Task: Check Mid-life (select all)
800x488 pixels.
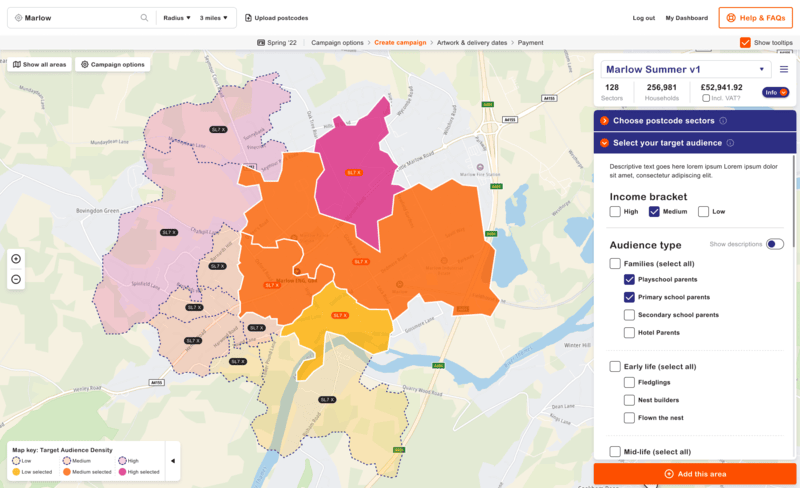Action: (615, 452)
